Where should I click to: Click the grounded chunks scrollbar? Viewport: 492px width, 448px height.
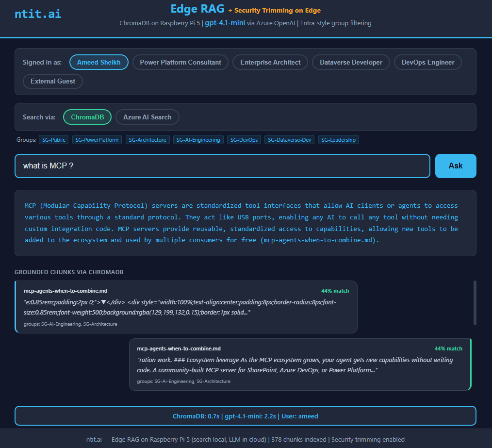point(475,302)
